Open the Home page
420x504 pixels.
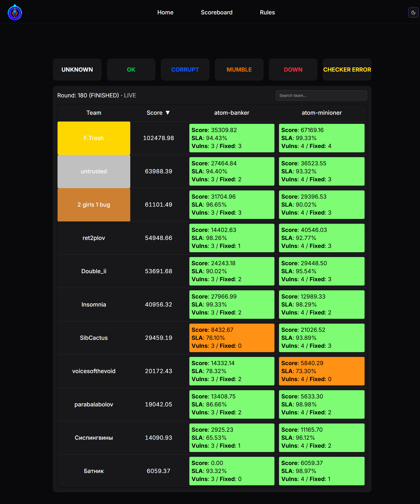(x=165, y=13)
